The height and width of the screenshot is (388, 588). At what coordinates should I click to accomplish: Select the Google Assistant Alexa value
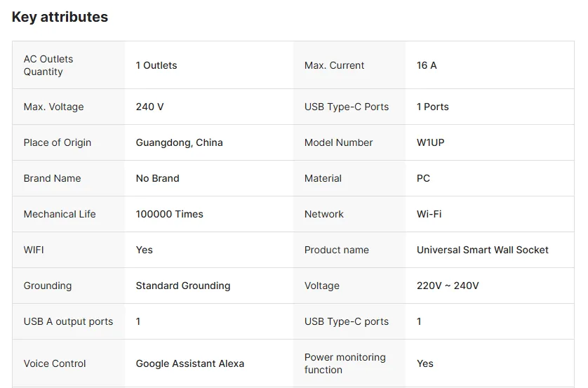point(189,363)
